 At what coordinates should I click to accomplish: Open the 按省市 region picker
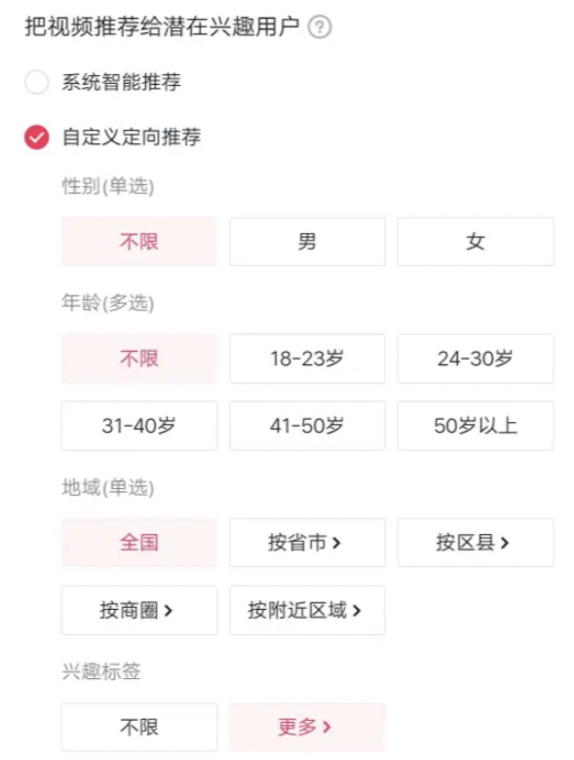coord(307,542)
